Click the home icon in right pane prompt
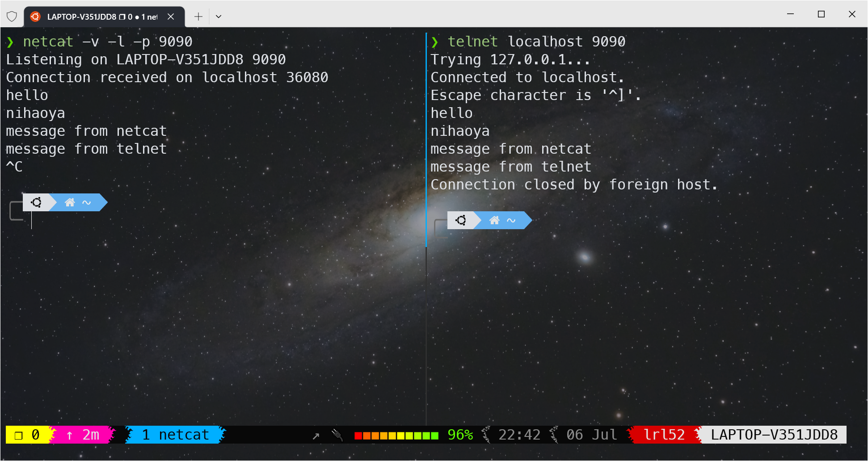The height and width of the screenshot is (461, 868). coord(494,220)
